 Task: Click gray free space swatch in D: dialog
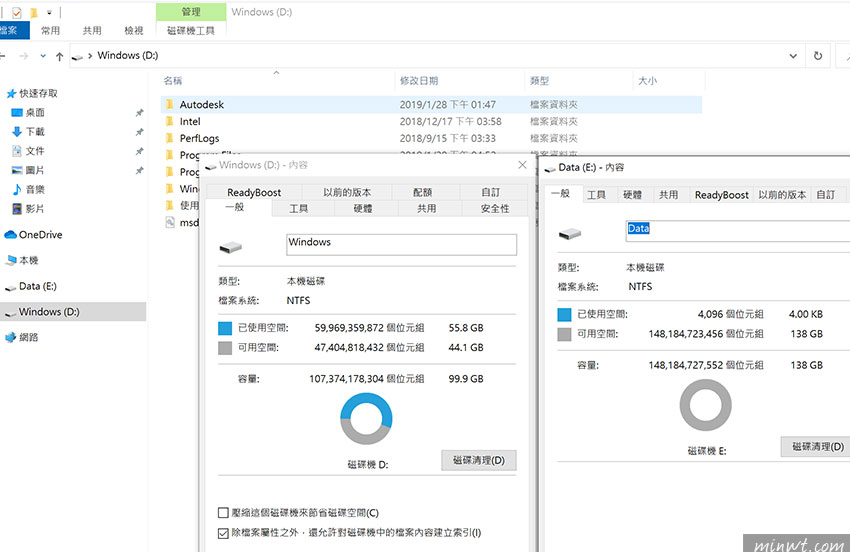click(x=225, y=348)
